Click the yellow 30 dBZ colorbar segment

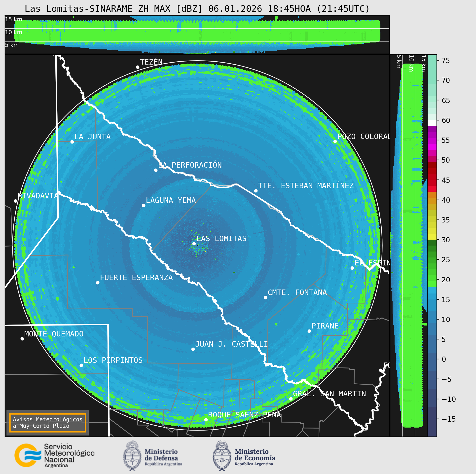[x=432, y=236]
